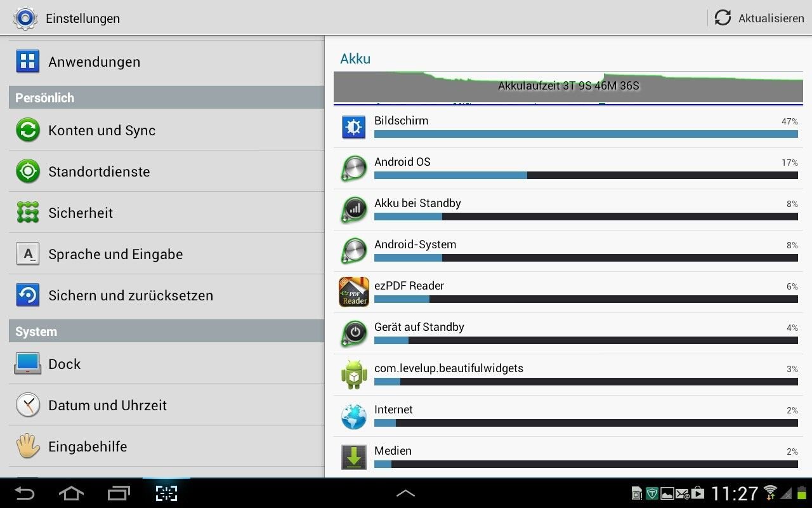Tap the Datum und Uhrzeit clock icon
This screenshot has width=812, height=508.
click(28, 405)
